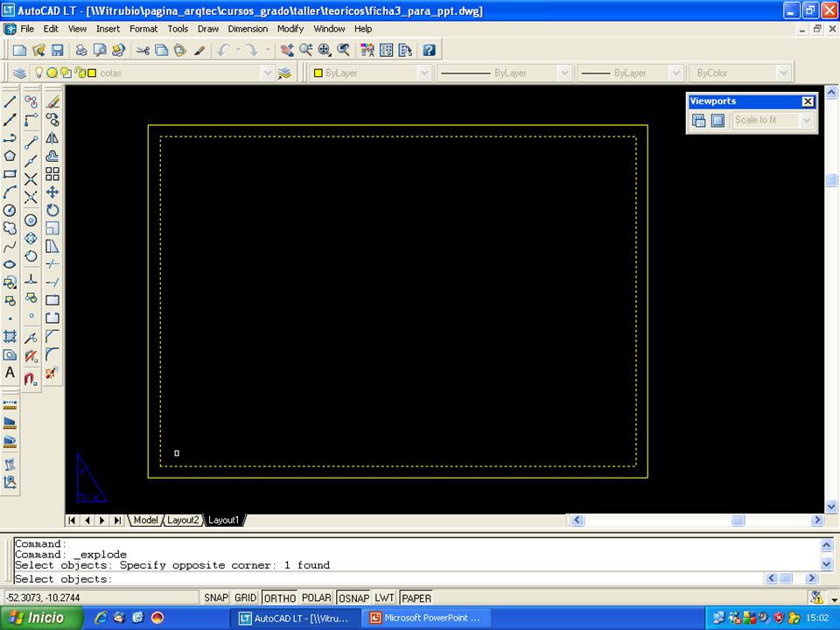This screenshot has width=840, height=630.
Task: Open the Modify menu
Action: pyautogui.click(x=290, y=29)
